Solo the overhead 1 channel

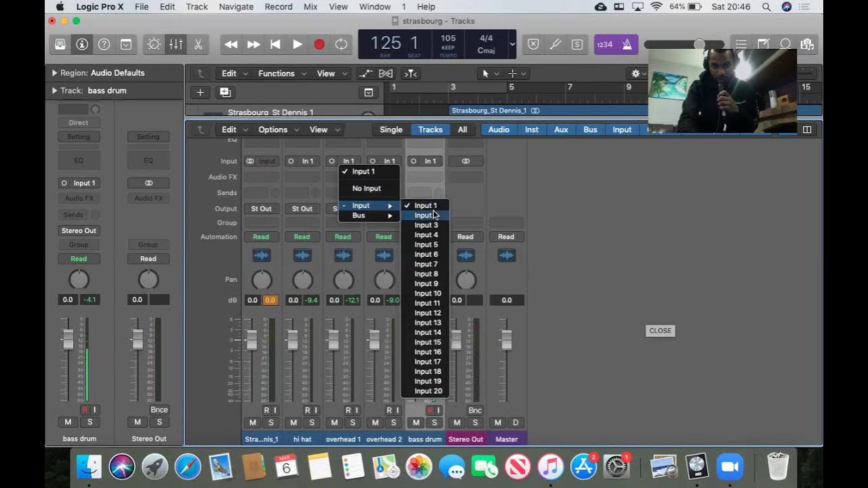click(x=353, y=423)
